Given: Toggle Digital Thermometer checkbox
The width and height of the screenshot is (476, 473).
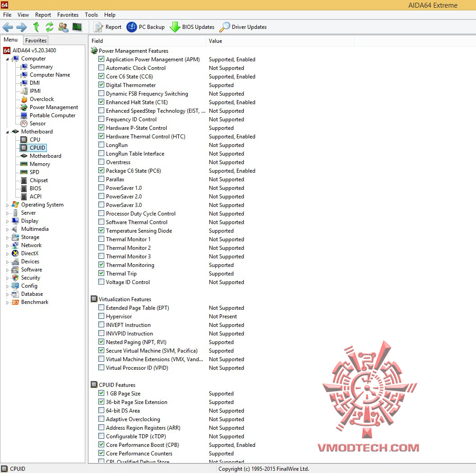Looking at the screenshot, I should [102, 85].
